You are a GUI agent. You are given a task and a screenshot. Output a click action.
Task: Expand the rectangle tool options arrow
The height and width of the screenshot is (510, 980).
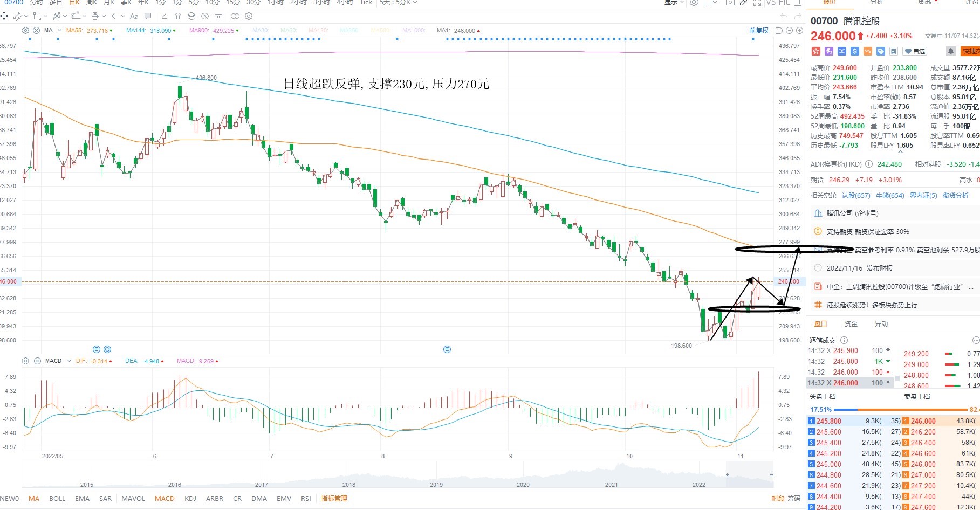[45, 16]
